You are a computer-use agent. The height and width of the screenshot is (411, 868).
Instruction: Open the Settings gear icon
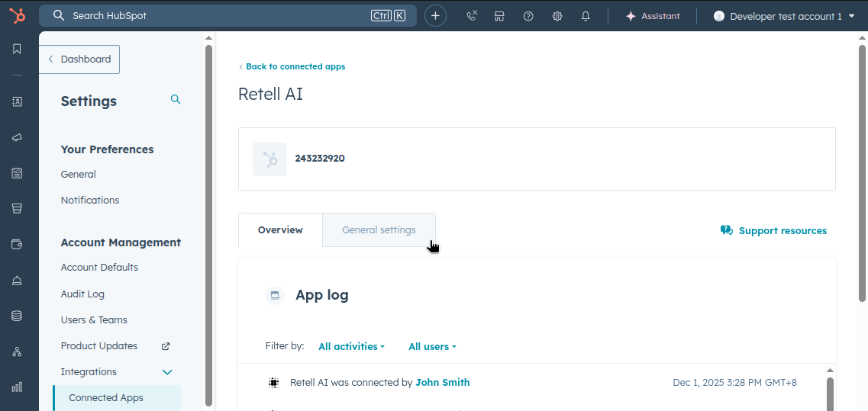coord(557,16)
